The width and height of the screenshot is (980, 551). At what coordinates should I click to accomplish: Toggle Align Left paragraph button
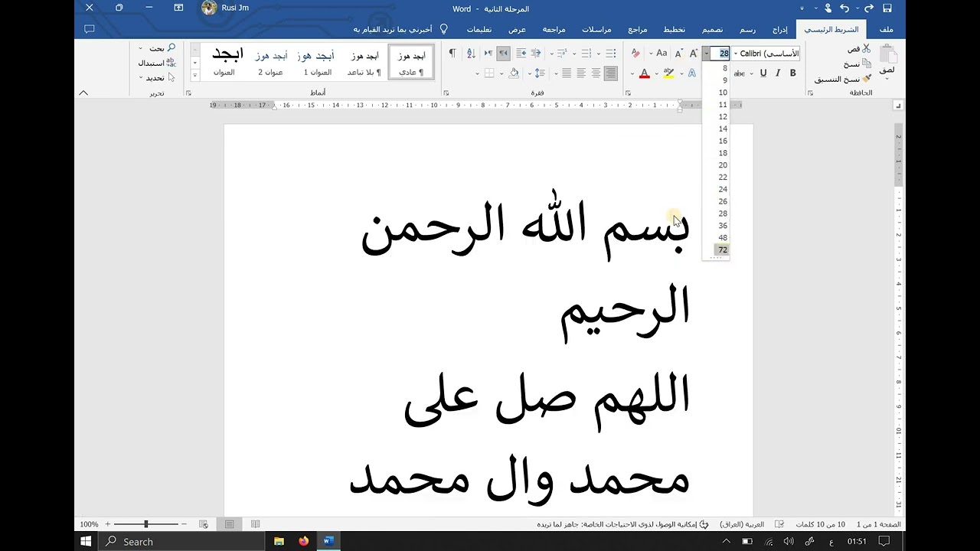[x=581, y=73]
